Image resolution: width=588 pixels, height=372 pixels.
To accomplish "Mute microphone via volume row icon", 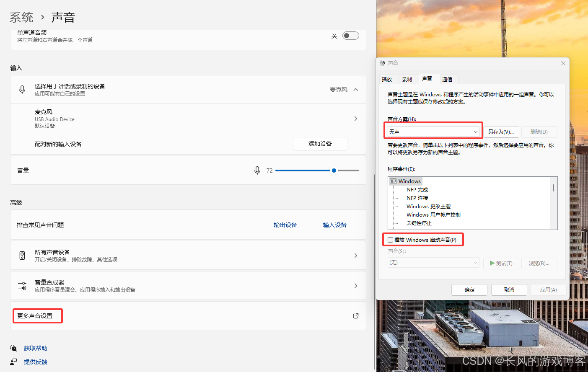I will pyautogui.click(x=257, y=170).
